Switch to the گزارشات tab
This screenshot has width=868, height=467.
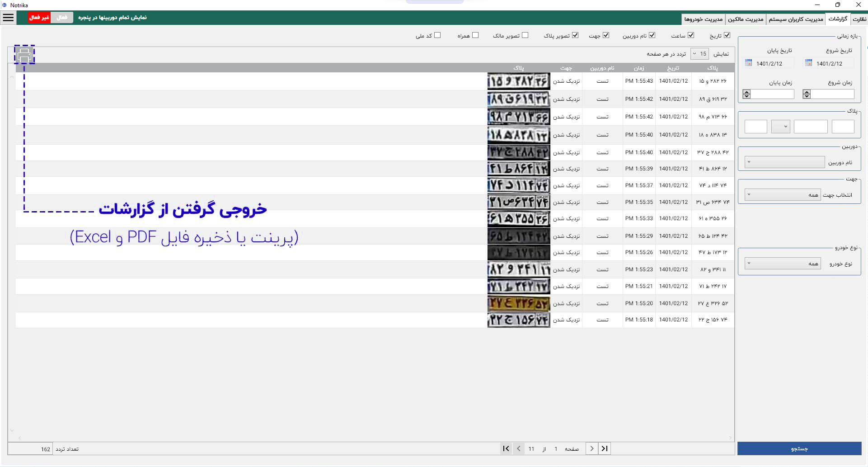click(x=838, y=19)
